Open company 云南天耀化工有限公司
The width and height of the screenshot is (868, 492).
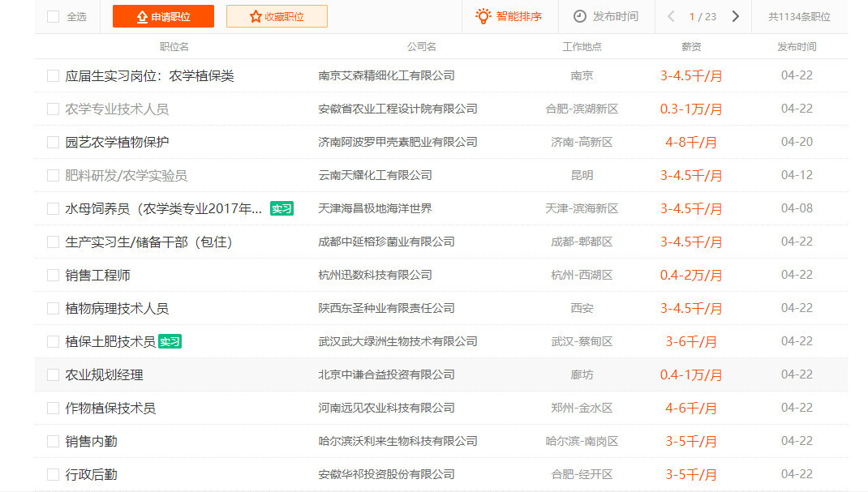pyautogui.click(x=375, y=175)
